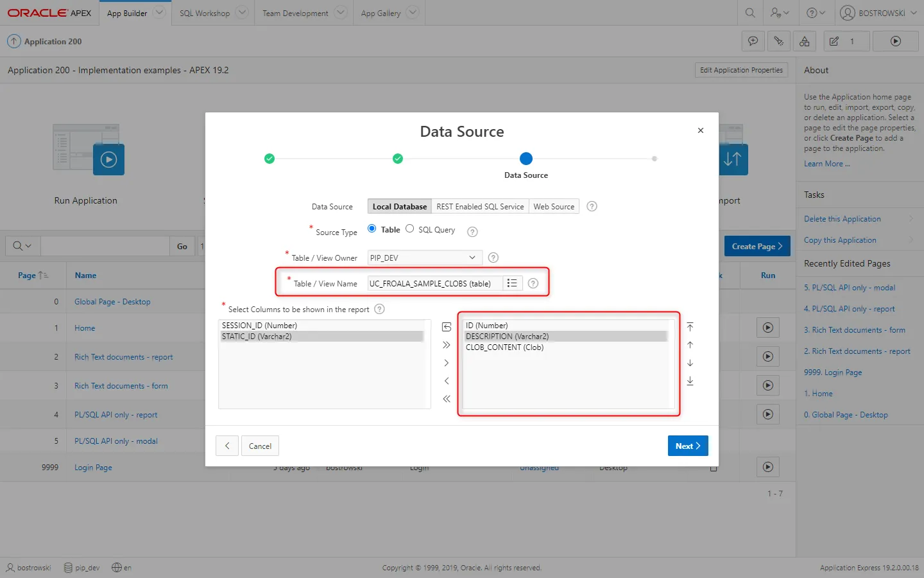Viewport: 924px width, 578px height.
Task: Open the Table / View Name list picker icon
Action: (511, 283)
